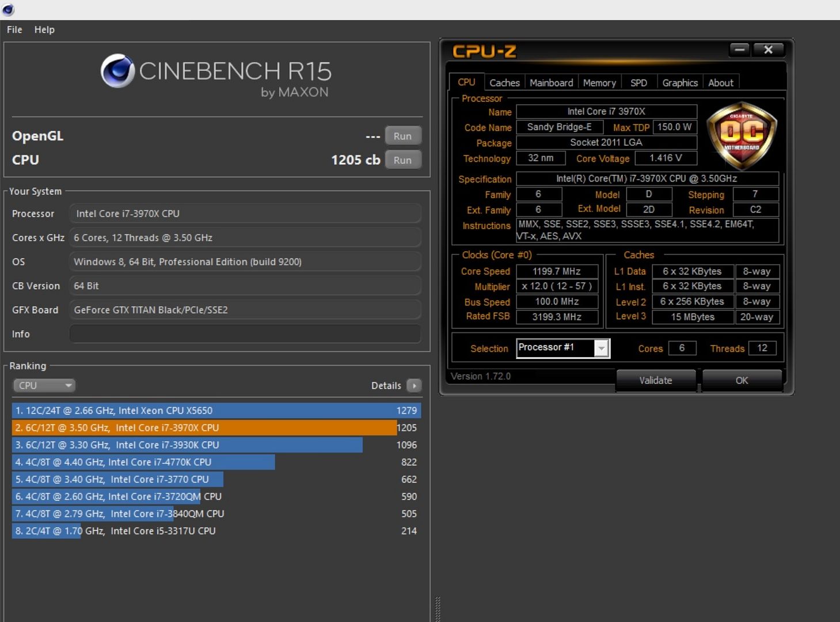
Task: Click the empty Info input field
Action: [x=245, y=334]
